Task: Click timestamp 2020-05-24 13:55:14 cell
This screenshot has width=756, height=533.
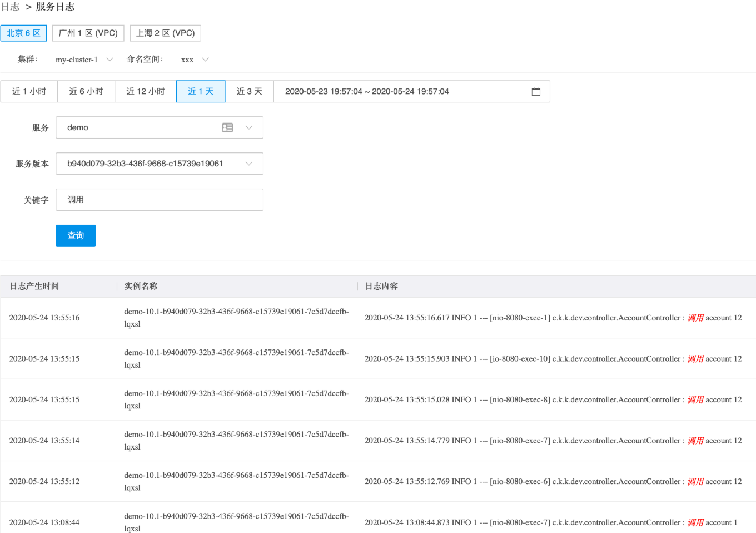Action: 44,441
